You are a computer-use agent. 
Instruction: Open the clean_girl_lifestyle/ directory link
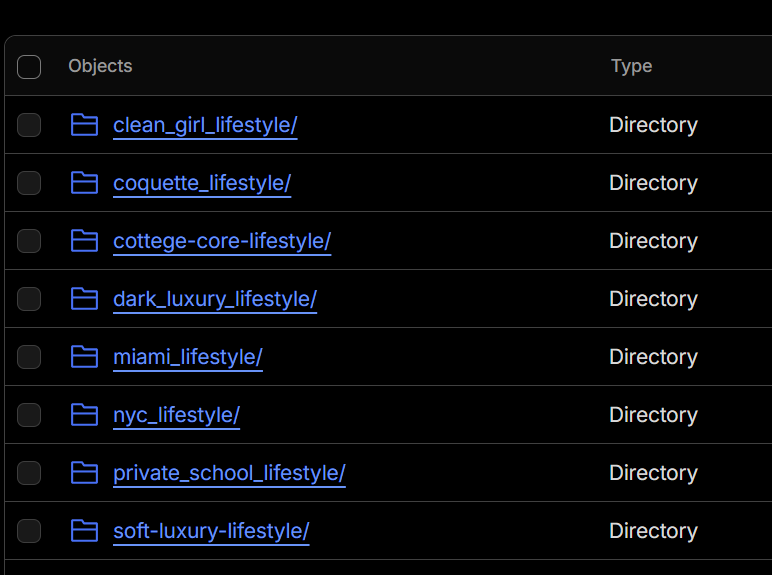205,126
